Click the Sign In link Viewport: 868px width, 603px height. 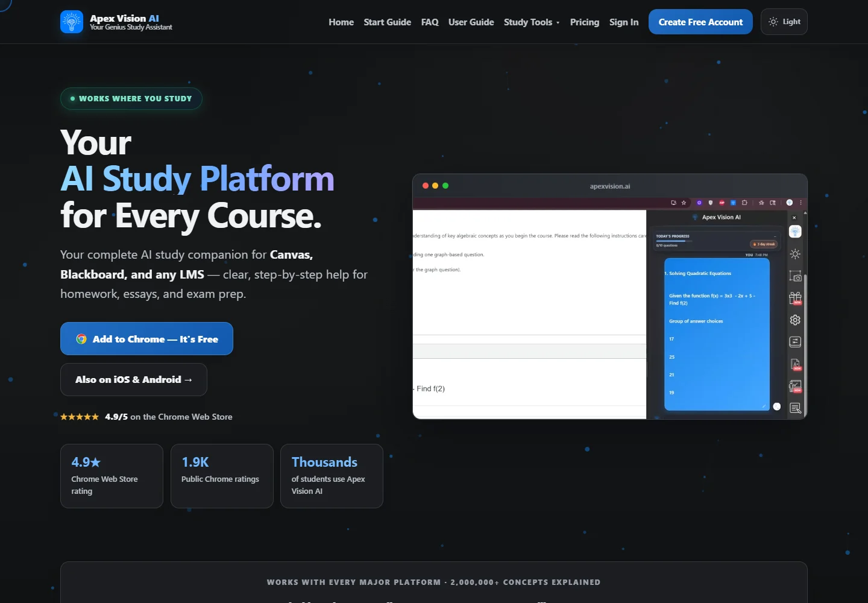624,22
